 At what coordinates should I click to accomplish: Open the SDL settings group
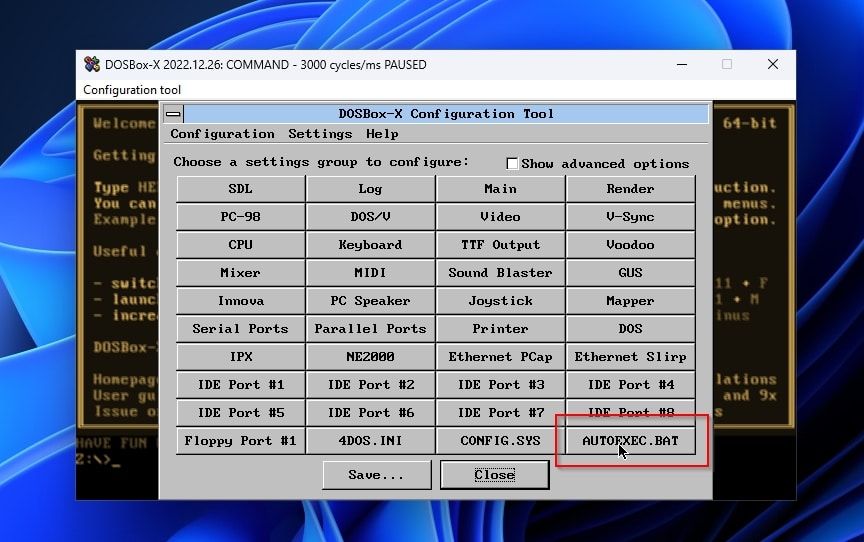[240, 189]
